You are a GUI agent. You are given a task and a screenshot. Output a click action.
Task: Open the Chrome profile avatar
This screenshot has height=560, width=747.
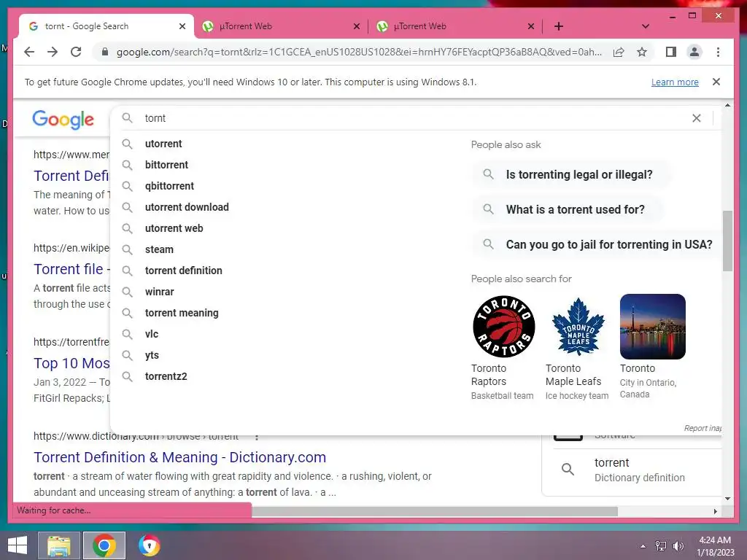[694, 52]
